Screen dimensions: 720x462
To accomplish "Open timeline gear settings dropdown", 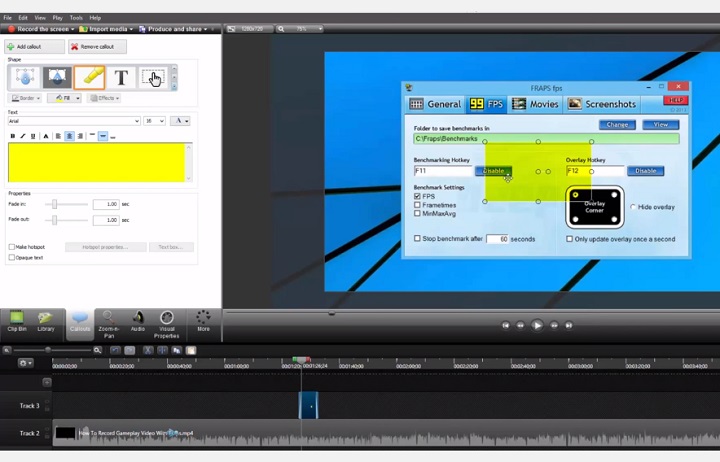I will click(x=26, y=363).
